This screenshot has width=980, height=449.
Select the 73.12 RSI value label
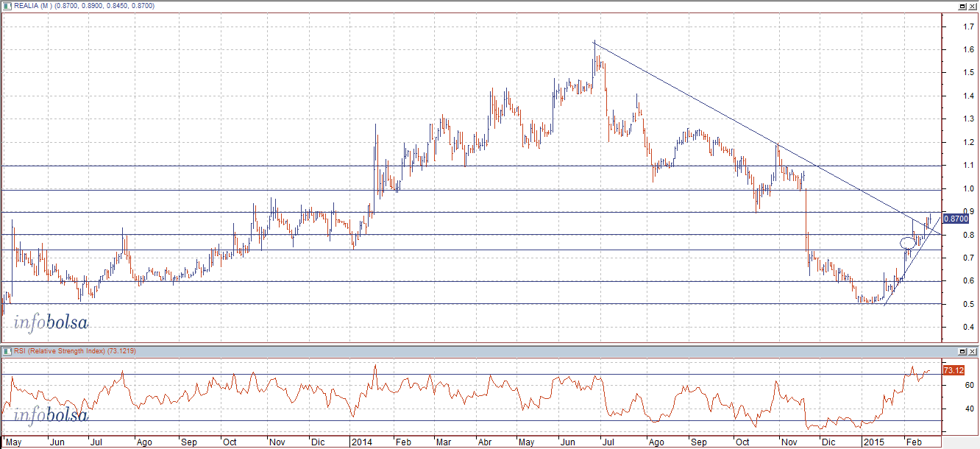point(953,370)
